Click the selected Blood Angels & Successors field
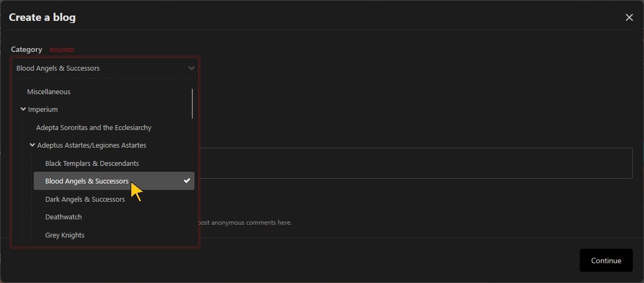 coord(96,68)
